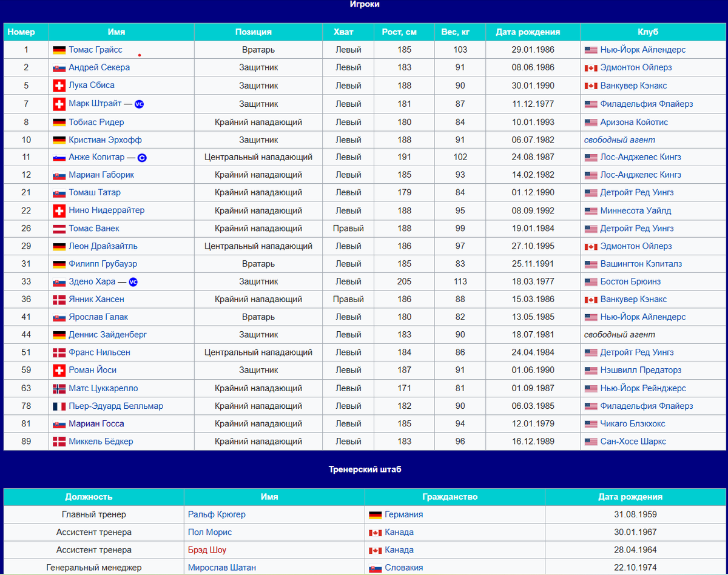Follow the Детройт Ред Уингз link in Татар row
Screen dimensions: 728x575
(637, 192)
